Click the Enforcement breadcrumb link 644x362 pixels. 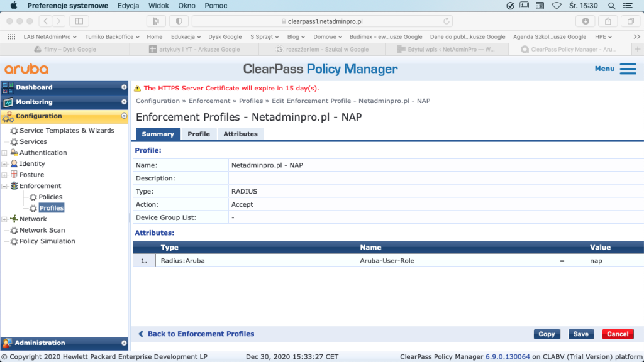[x=209, y=101]
